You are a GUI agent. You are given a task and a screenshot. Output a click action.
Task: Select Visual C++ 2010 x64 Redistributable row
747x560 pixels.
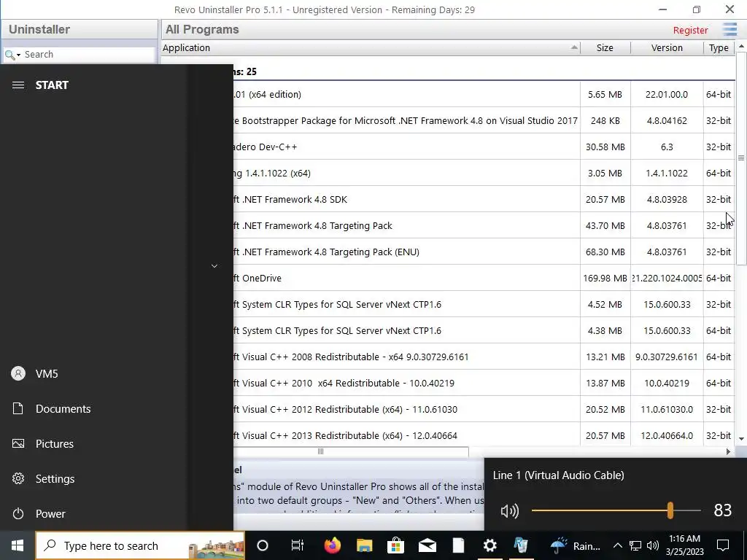point(484,383)
